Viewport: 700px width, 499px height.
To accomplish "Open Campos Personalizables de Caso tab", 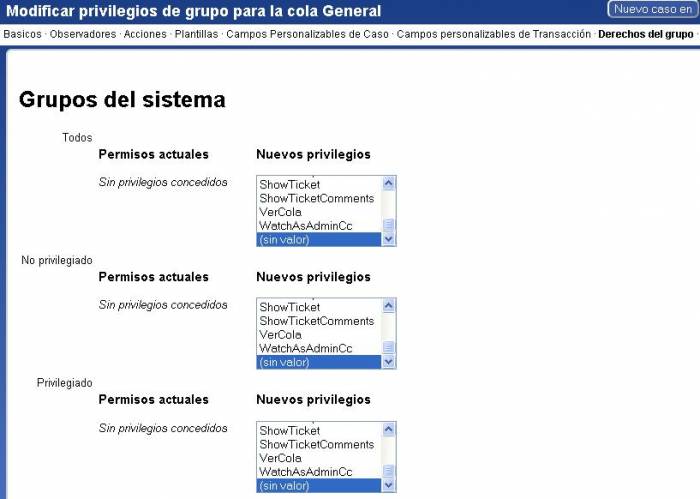I will pyautogui.click(x=307, y=34).
